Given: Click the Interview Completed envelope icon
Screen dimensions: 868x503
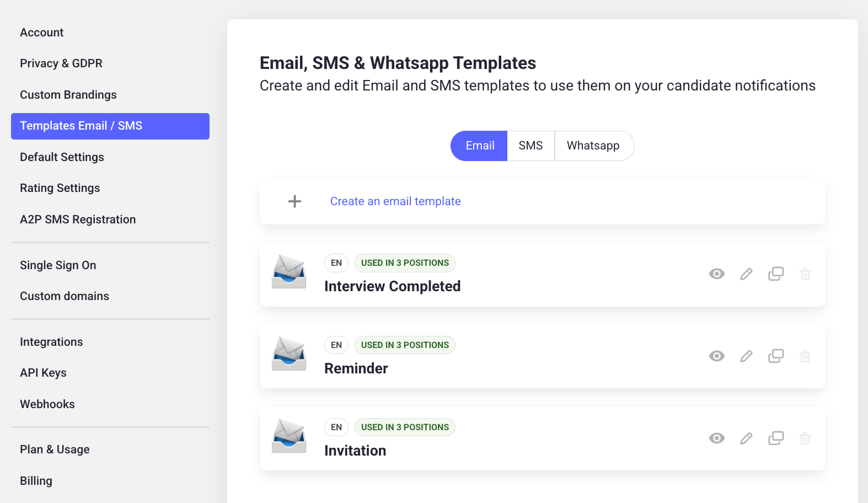Looking at the screenshot, I should click(x=289, y=271).
